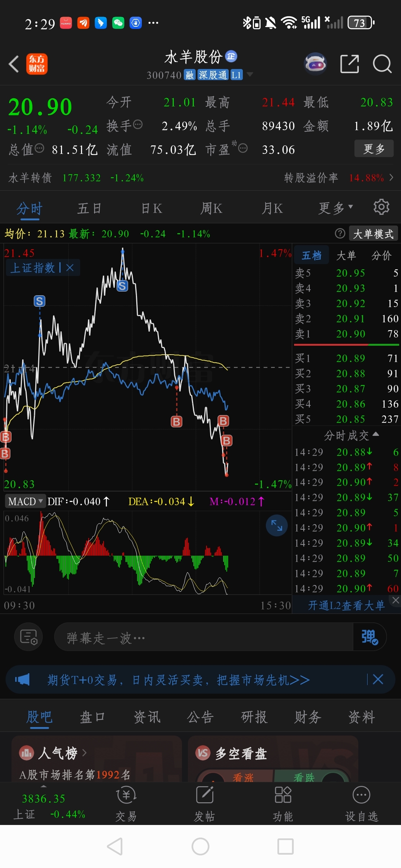Close the futures T+0 banner
Screen dimensions: 401x868
[378, 680]
